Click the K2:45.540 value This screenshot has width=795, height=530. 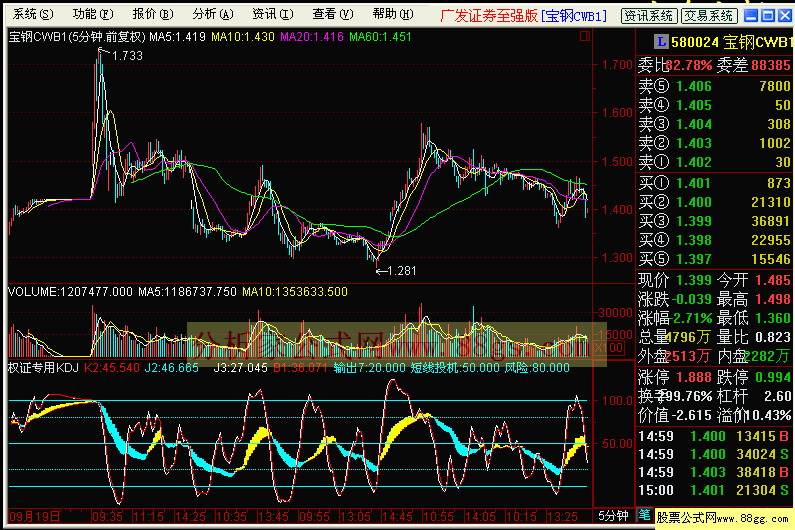[x=112, y=368]
